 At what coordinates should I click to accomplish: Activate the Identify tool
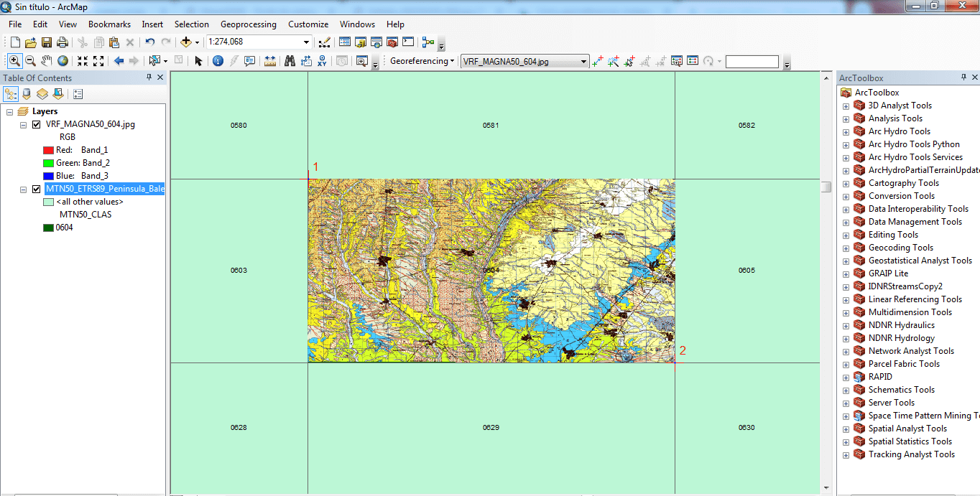pyautogui.click(x=218, y=61)
